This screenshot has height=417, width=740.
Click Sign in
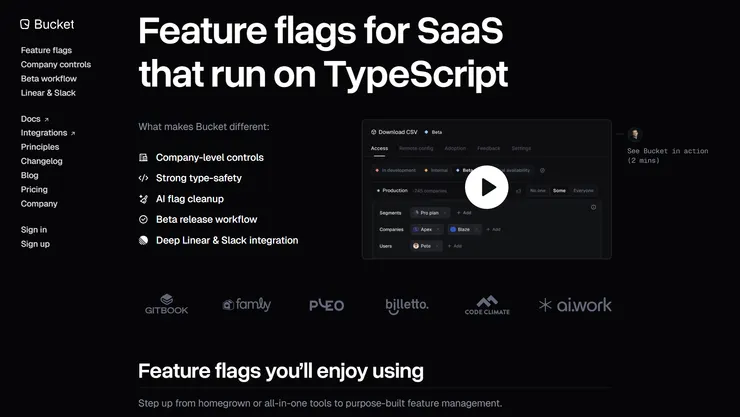pyautogui.click(x=34, y=229)
